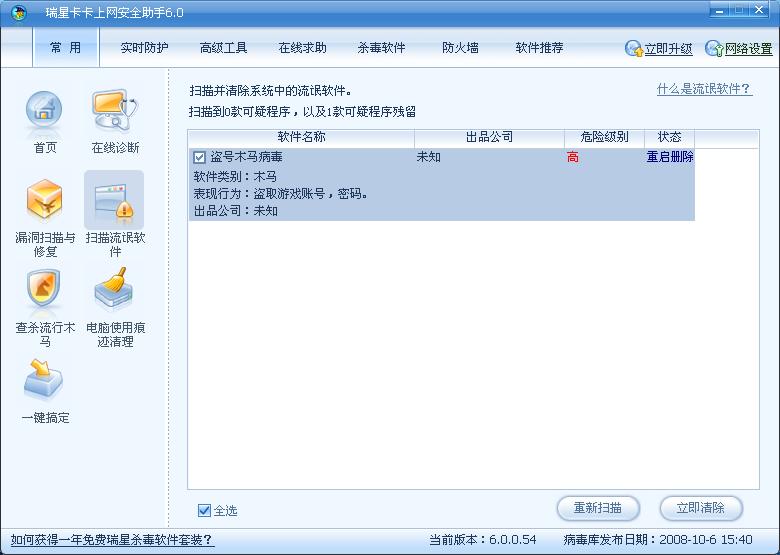780x555 pixels.
Task: Select the 扫描流氓软件 scan icon
Action: pos(114,200)
